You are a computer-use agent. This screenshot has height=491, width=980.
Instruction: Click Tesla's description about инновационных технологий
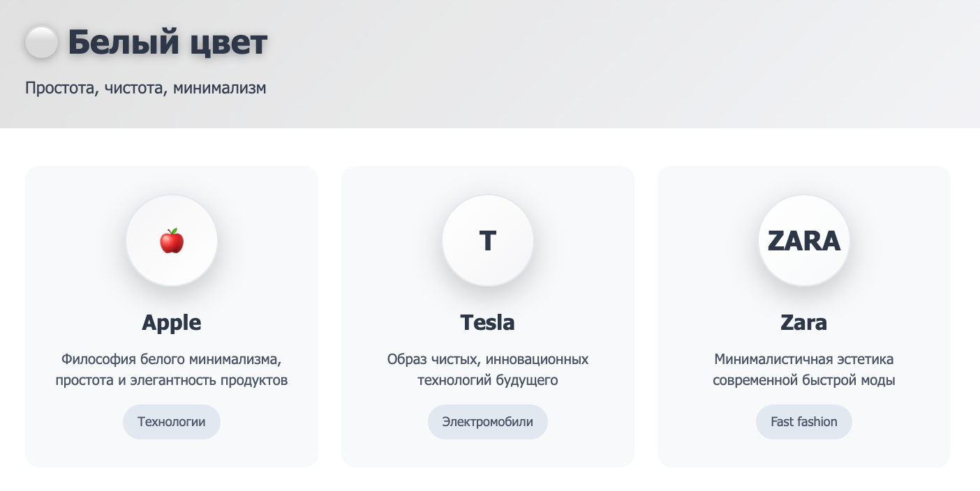(488, 370)
